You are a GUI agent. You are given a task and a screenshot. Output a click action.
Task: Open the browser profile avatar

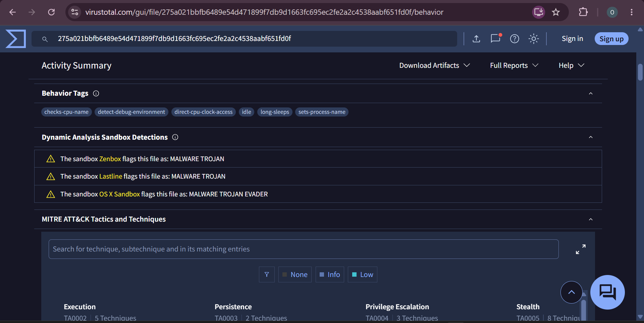point(612,12)
